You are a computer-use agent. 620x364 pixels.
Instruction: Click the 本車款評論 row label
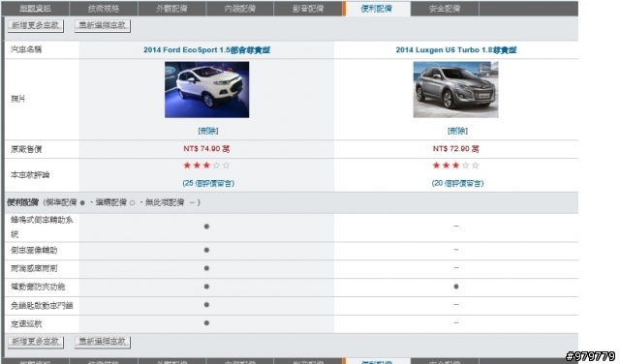pos(30,174)
